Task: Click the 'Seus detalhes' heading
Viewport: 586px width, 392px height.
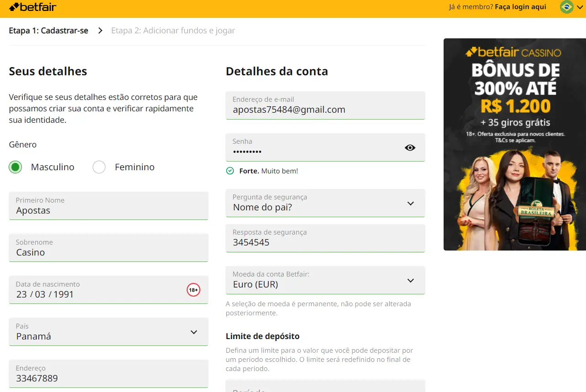Action: pos(48,71)
